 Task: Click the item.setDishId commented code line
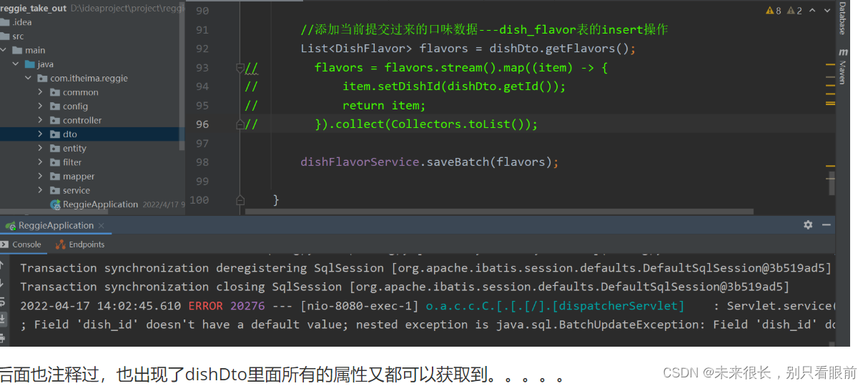point(453,86)
